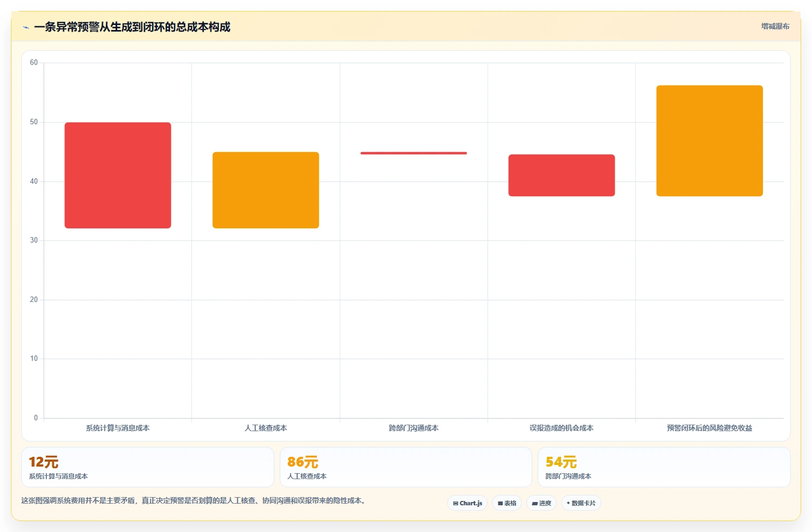
Task: Click the y-axis value 10
Action: tap(34, 359)
